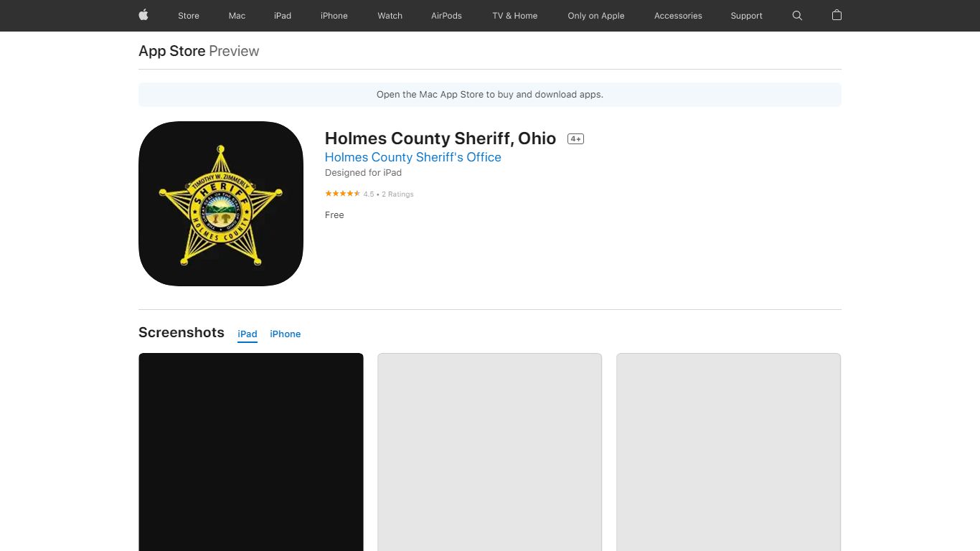The width and height of the screenshot is (980, 551).
Task: Open the shopping bag icon
Action: (837, 15)
